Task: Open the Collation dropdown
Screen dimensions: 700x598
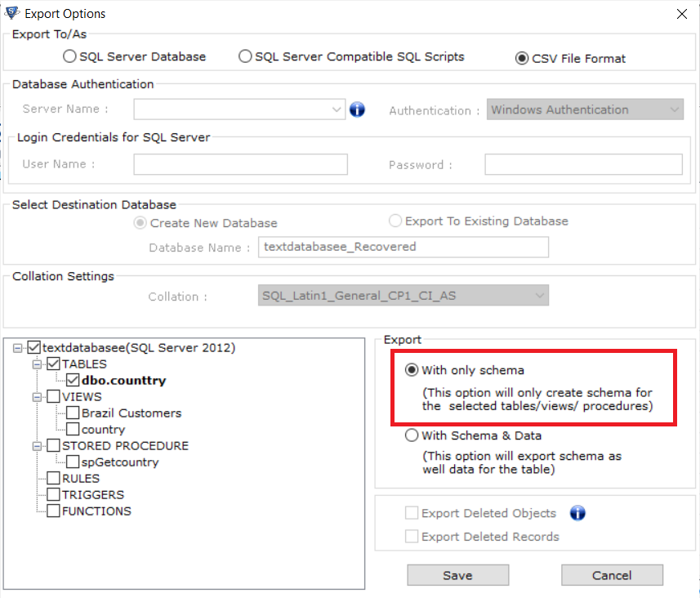Action: coord(539,296)
